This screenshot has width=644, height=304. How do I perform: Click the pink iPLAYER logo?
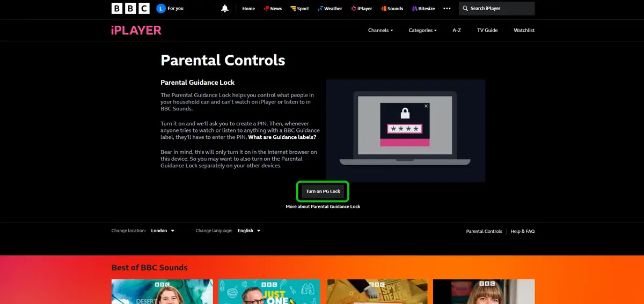pyautogui.click(x=136, y=30)
